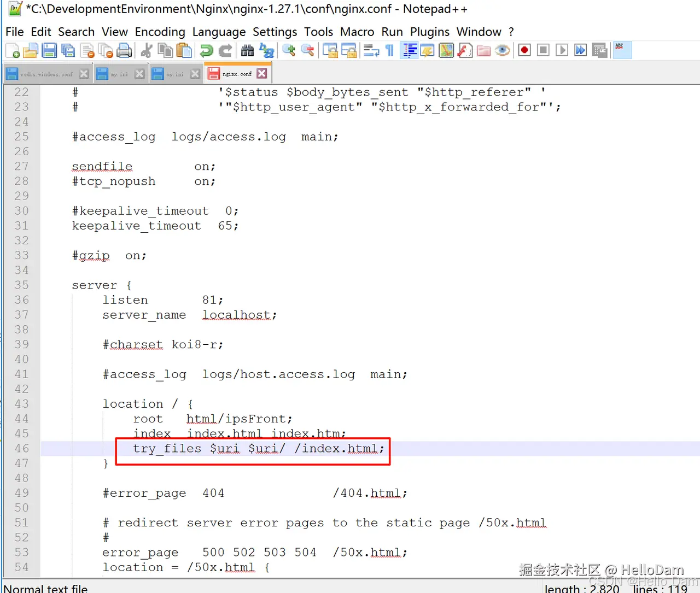Image resolution: width=700 pixels, height=593 pixels.
Task: Save the current file with the floppy icon
Action: tap(49, 51)
